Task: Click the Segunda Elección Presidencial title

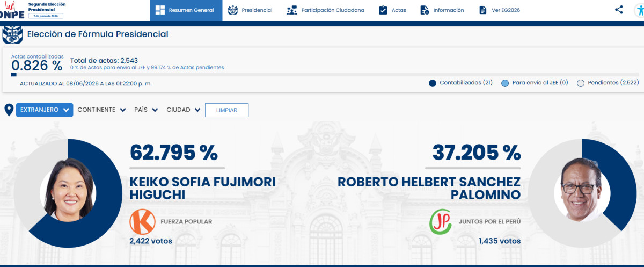Action: coord(47,6)
